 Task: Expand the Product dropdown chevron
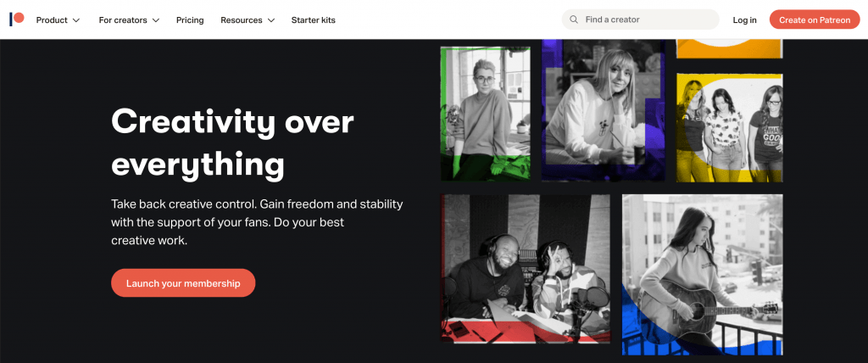76,20
